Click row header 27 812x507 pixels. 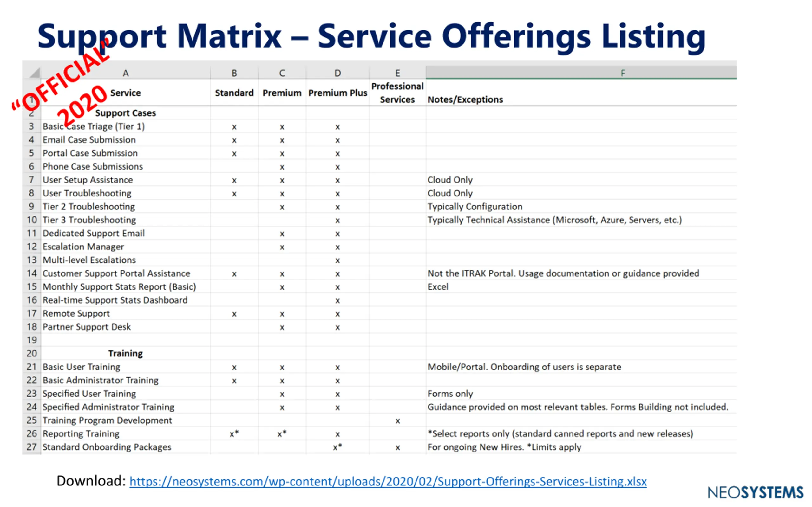(x=32, y=447)
